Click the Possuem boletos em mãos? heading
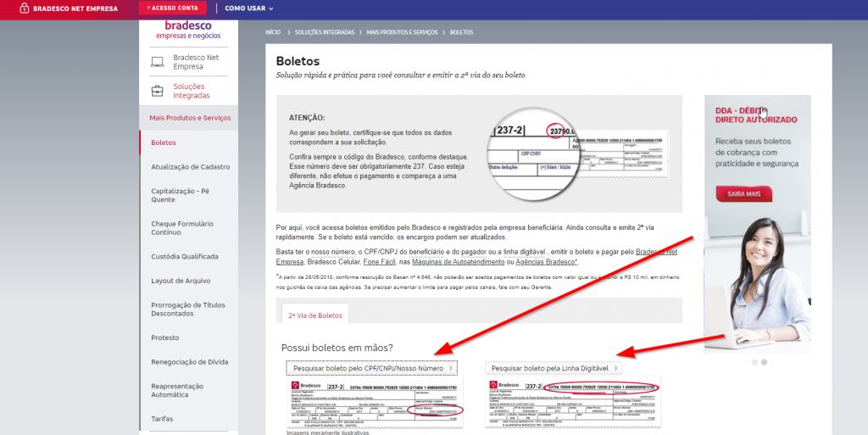This screenshot has width=868, height=435. 337,348
